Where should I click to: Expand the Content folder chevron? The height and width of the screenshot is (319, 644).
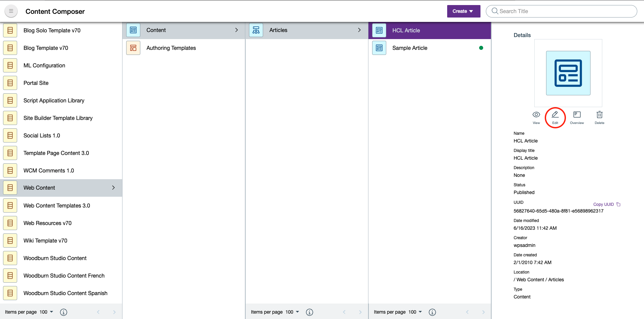tap(237, 30)
